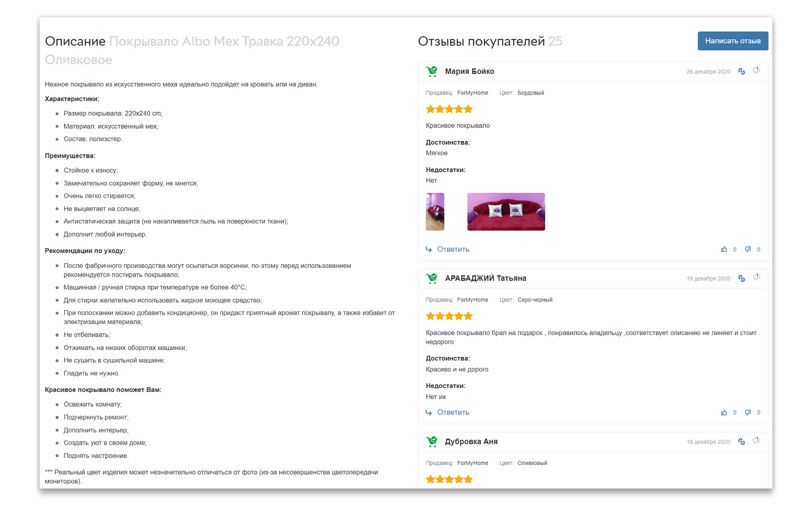Copy link icon on Мария Бойко's review
Image resolution: width=812 pixels, height=522 pixels.
click(x=742, y=71)
